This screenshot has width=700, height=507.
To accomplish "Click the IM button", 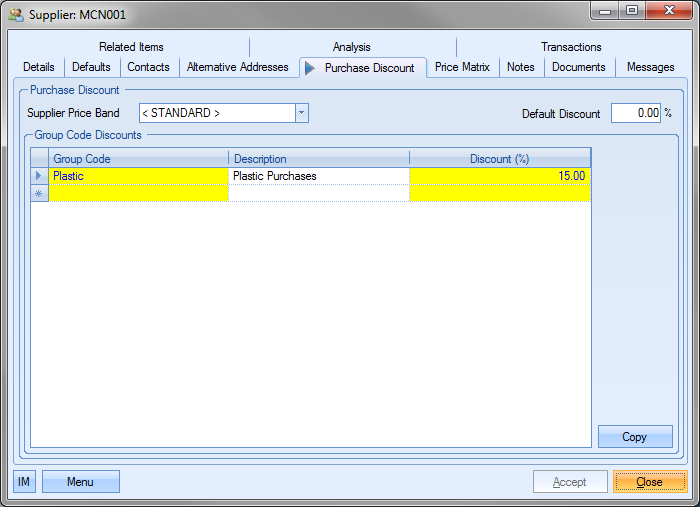I will (24, 482).
